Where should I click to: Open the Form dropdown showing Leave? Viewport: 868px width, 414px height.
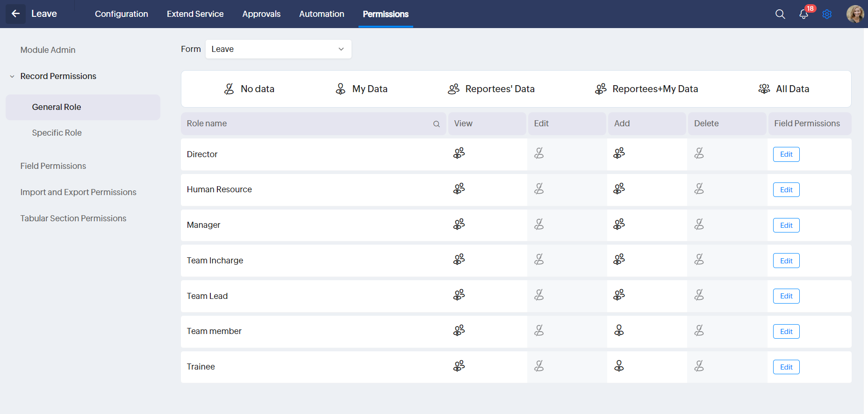278,49
